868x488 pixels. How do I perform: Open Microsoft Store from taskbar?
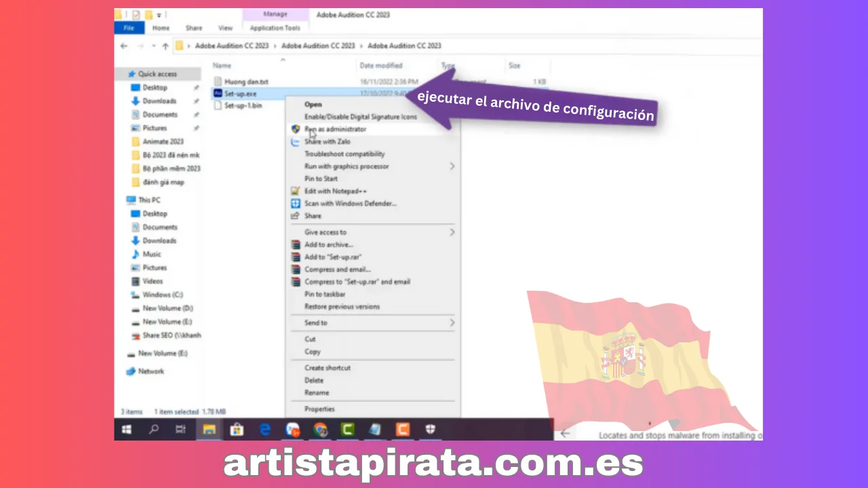point(237,429)
